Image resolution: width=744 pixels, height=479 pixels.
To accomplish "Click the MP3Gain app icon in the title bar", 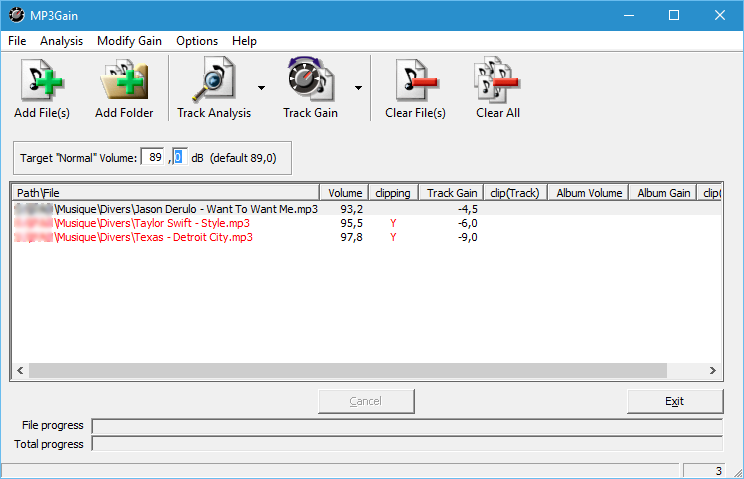I will click(x=17, y=15).
